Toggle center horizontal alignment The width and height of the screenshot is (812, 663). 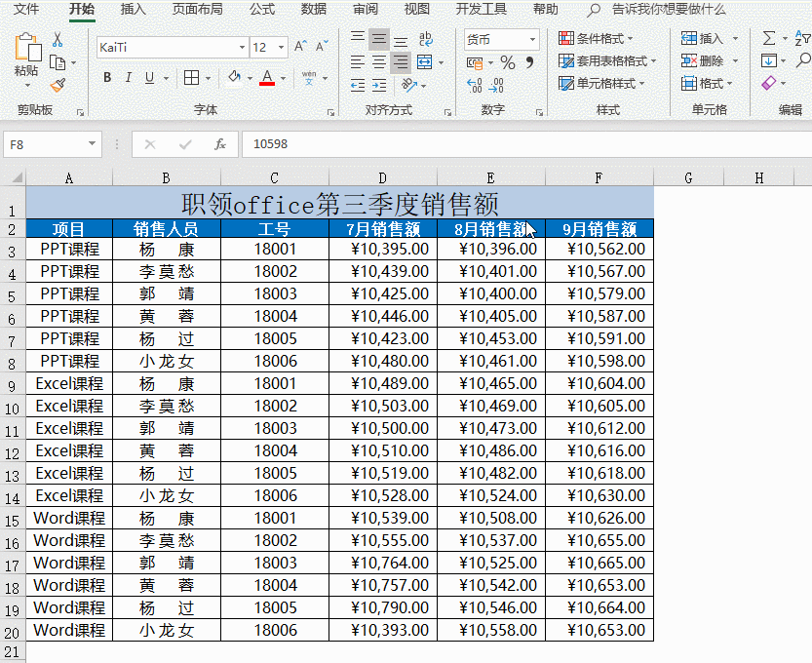coord(378,62)
